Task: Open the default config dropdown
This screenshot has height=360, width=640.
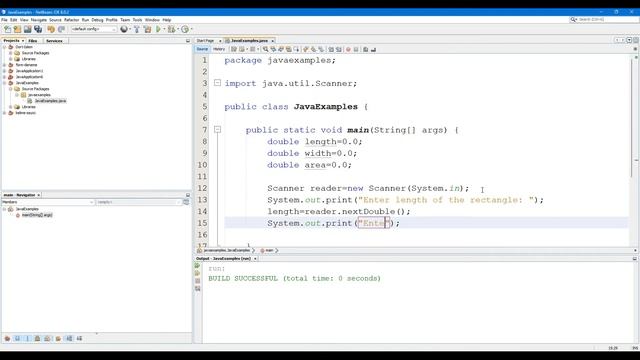Action: click(x=94, y=29)
